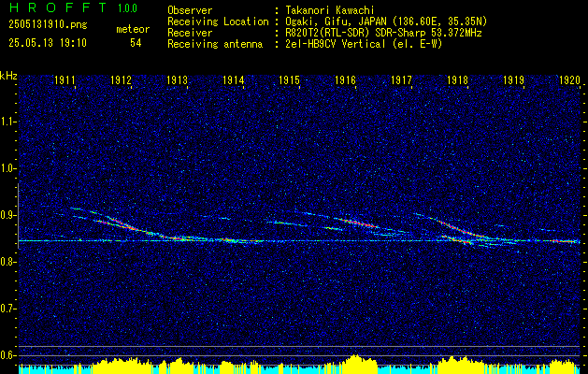The image size is (588, 374).
Task: Click the 1911 time marker
Action: [x=65, y=79]
